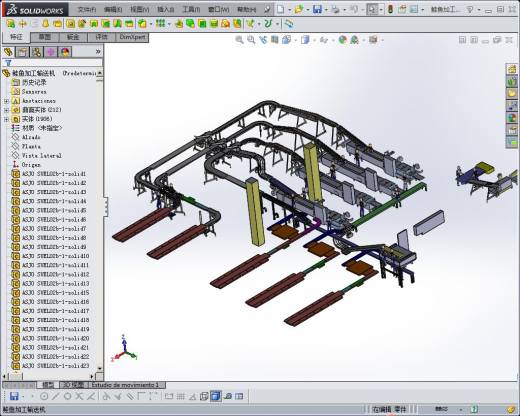The height and width of the screenshot is (416, 520).
Task: Click the filter funnel icon in tree
Action: 8,63
